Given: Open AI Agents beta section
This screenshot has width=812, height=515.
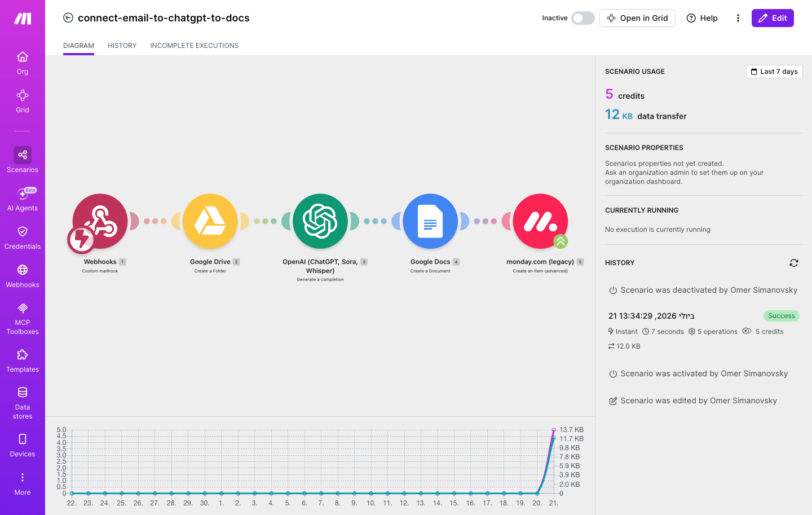Looking at the screenshot, I should point(23,200).
